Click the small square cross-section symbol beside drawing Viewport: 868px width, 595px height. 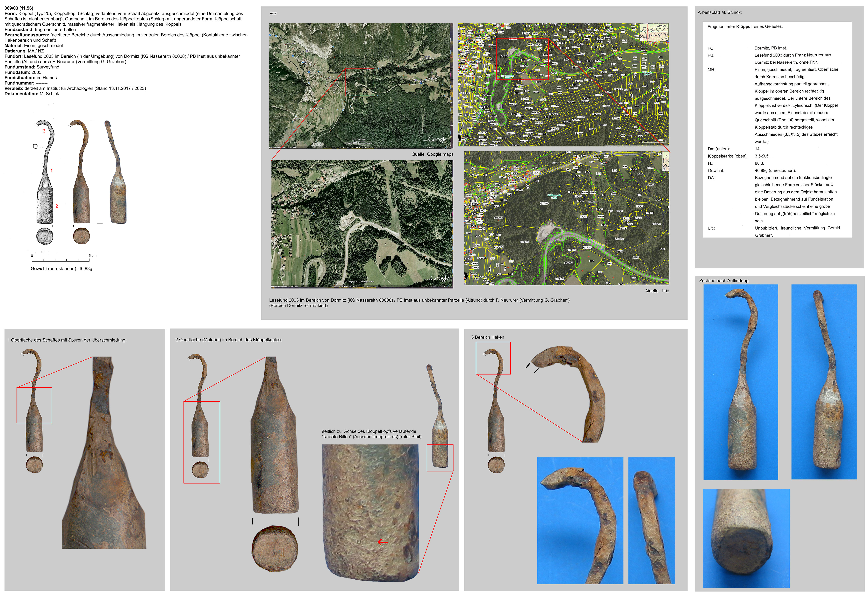[x=35, y=146]
